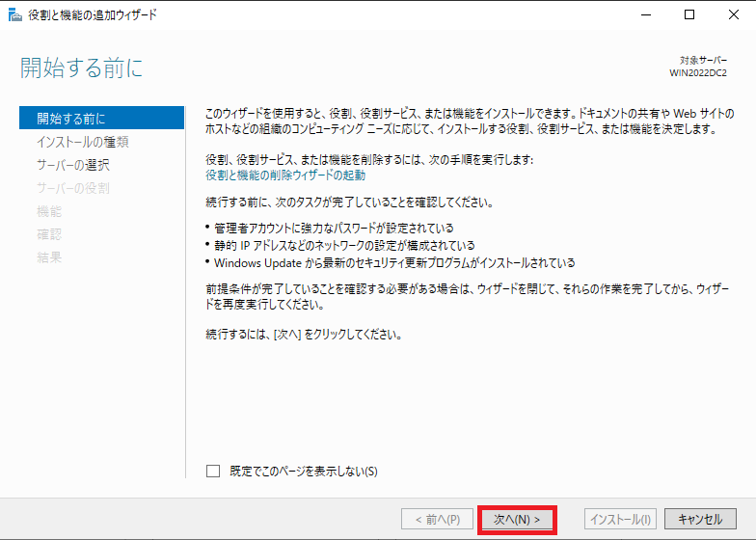Click the キャンセル button

(700, 519)
